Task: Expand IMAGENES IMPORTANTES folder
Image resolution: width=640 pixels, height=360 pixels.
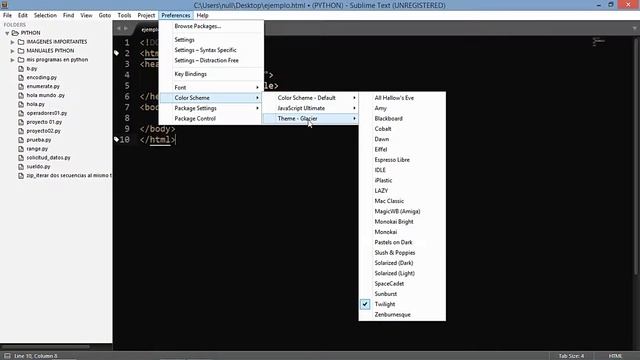Action: 12,42
